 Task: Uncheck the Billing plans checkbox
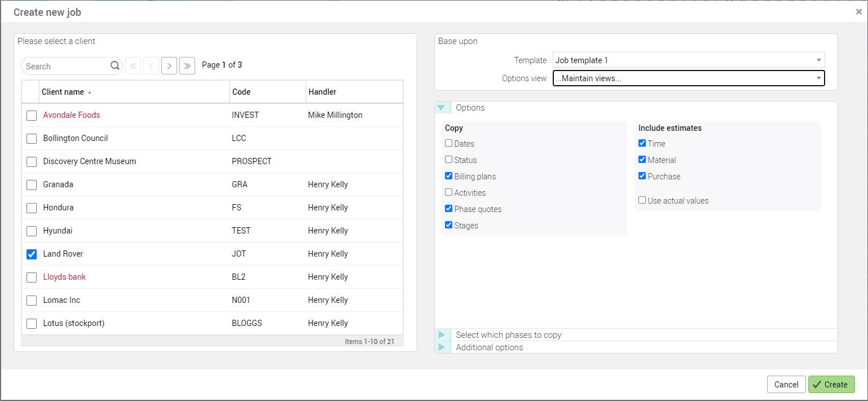pyautogui.click(x=449, y=177)
